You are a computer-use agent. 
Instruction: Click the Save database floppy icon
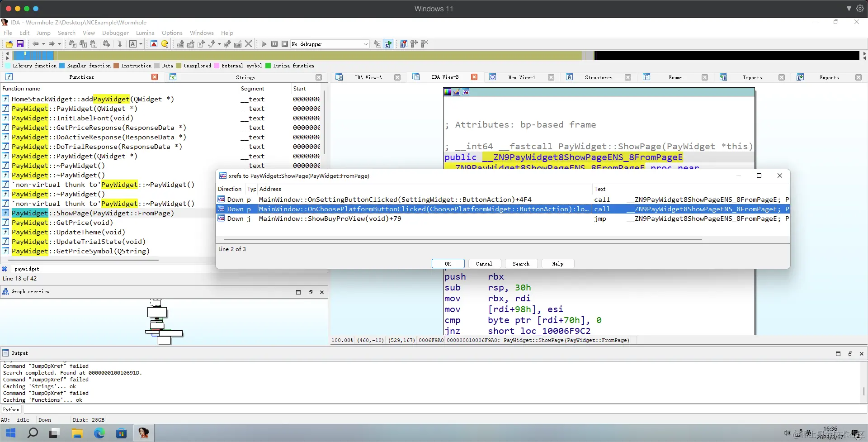click(20, 44)
